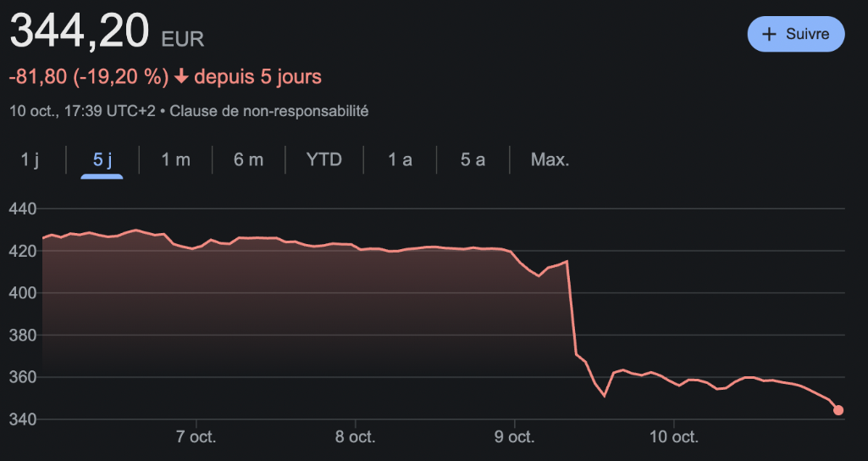Screen dimensions: 868x461
Task: Click the -81,80 (-19,20 %) change text
Action: 88,77
